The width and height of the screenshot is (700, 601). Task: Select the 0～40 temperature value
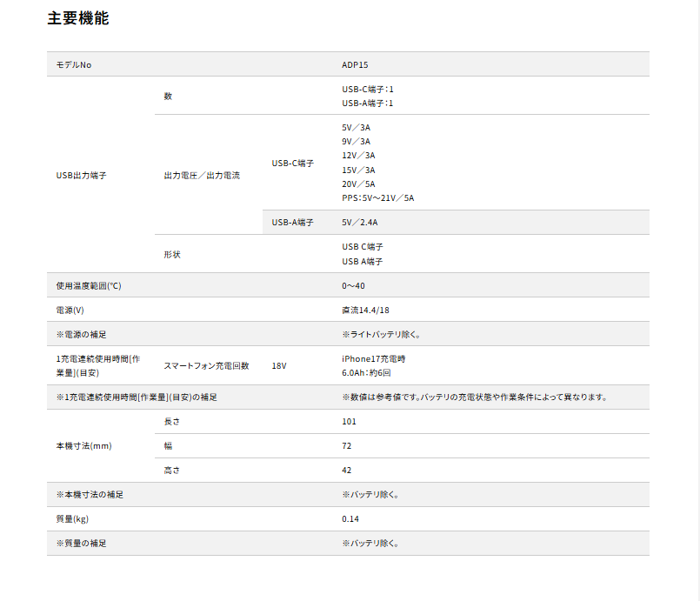354,285
